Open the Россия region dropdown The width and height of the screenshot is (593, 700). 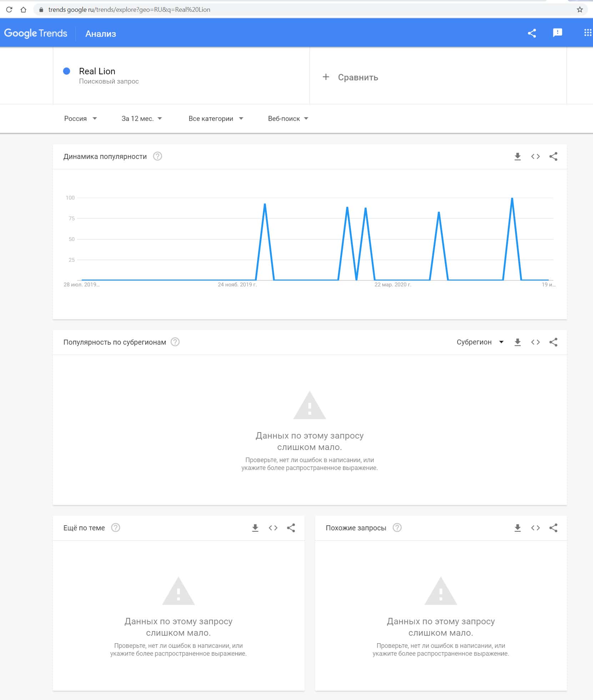click(x=80, y=119)
